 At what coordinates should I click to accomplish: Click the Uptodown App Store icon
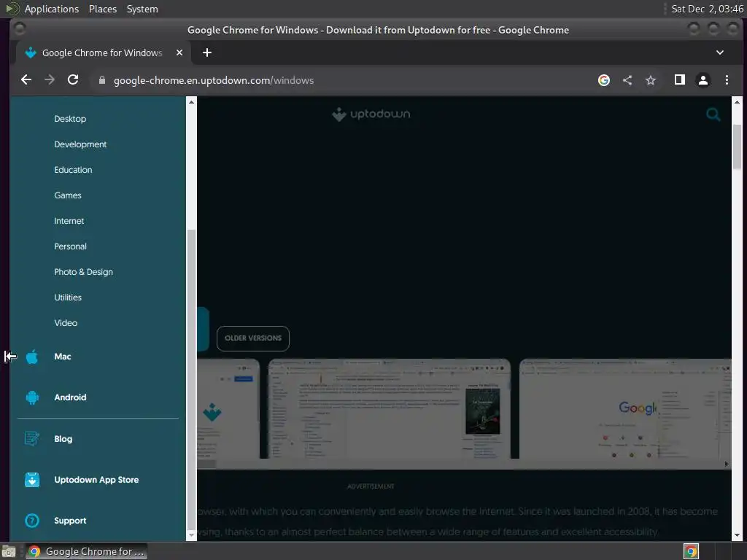coord(32,480)
